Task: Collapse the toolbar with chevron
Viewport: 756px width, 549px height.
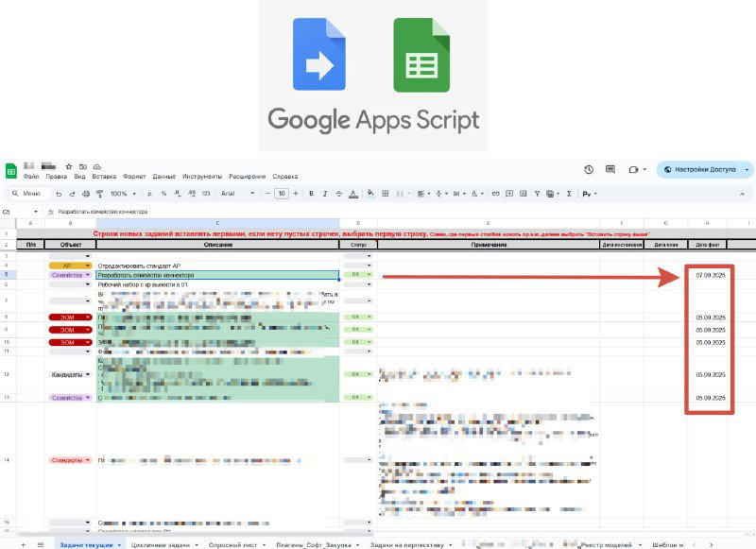Action: [x=742, y=194]
